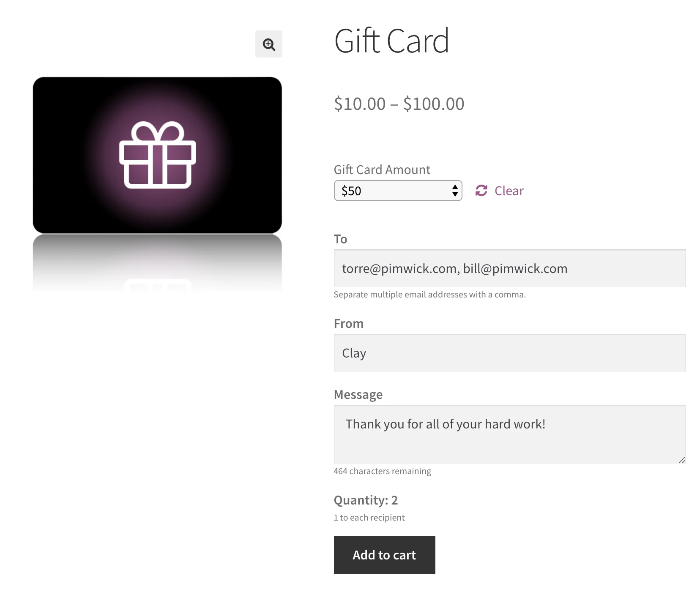This screenshot has height=600, width=700.
Task: Click the Clear link to reset selection
Action: [x=509, y=191]
